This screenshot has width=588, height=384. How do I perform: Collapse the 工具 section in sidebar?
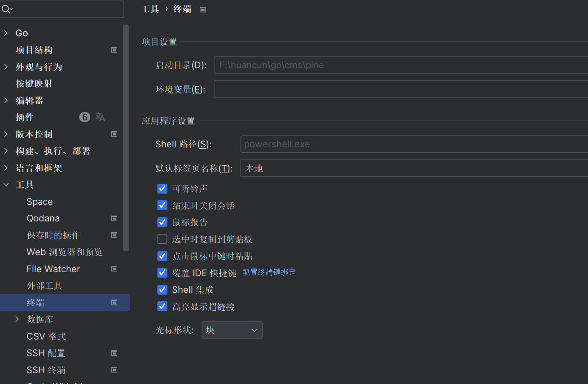[6, 184]
